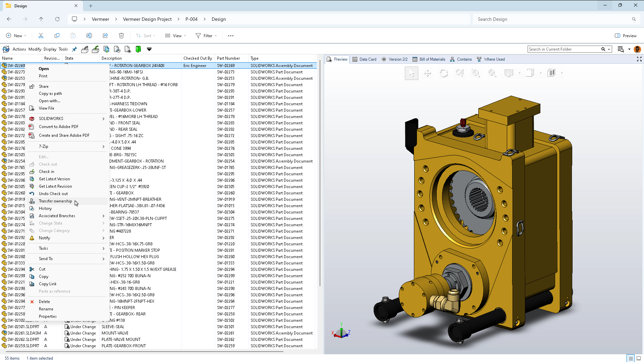Select the Check Out icon in the PDM toolbar
644x362 pixels.
point(85,49)
